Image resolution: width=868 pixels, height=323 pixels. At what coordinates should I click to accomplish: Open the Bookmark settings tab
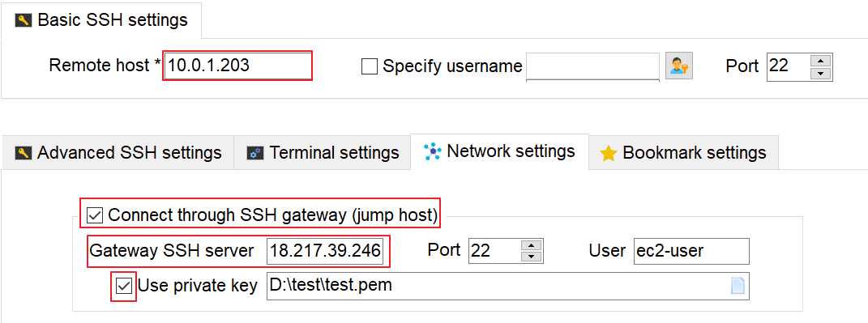[684, 153]
